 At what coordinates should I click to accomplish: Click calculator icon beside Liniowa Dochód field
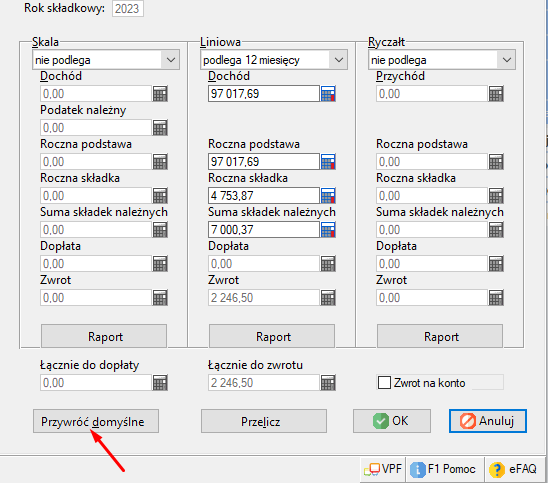[328, 94]
